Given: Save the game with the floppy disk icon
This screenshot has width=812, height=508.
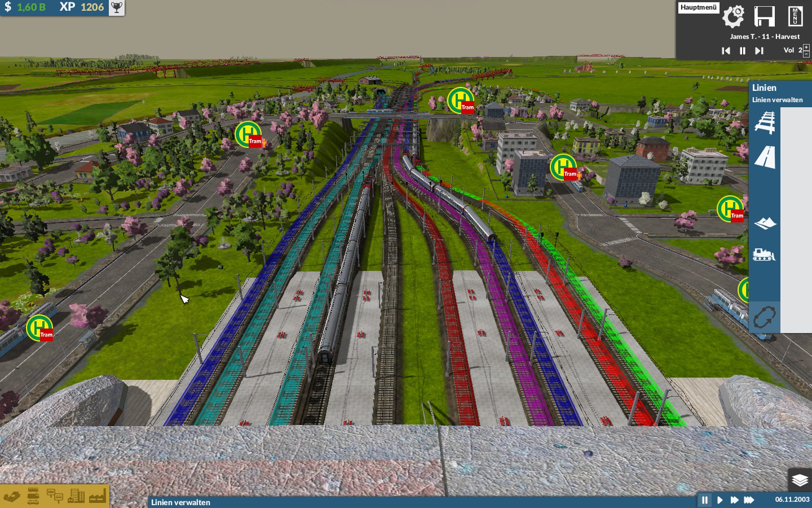Looking at the screenshot, I should pos(764,16).
